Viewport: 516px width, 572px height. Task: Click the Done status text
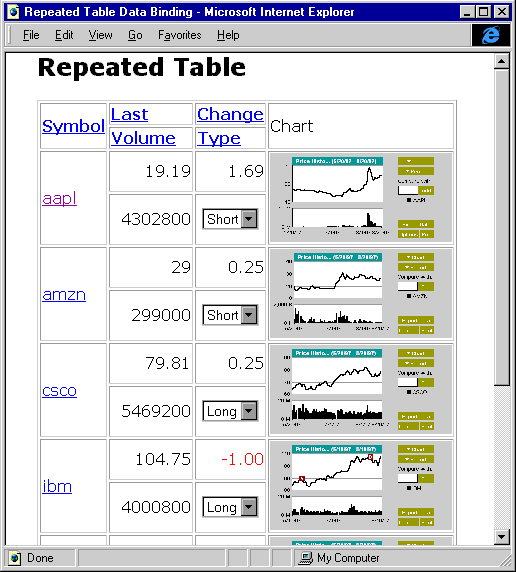click(40, 558)
